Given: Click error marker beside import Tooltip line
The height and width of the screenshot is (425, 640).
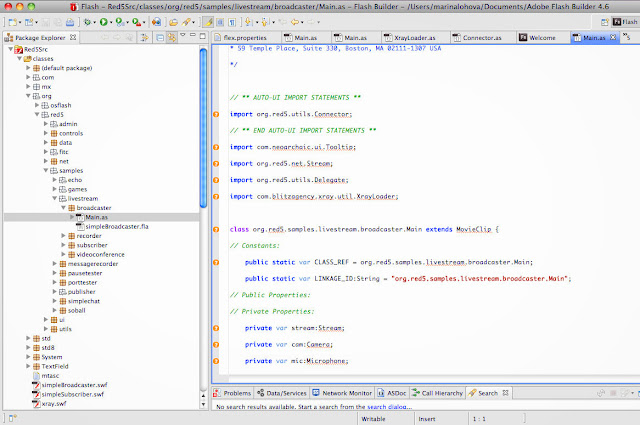Looking at the screenshot, I should (x=216, y=147).
